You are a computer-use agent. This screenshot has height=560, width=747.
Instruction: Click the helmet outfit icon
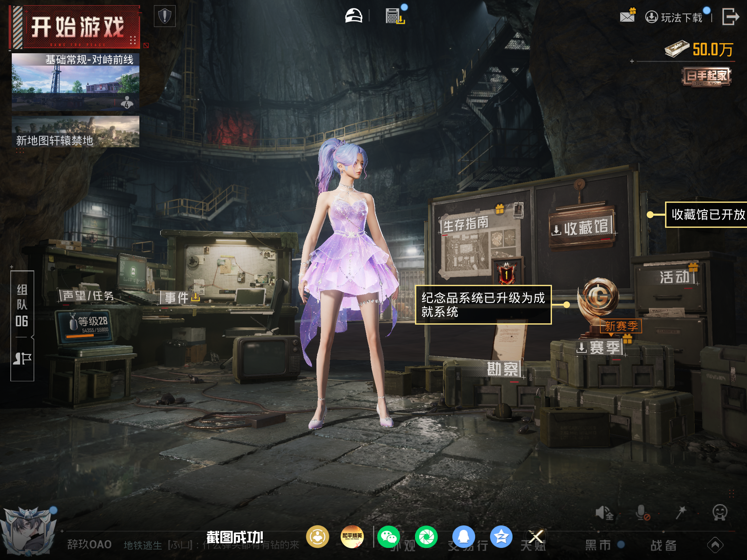click(353, 16)
